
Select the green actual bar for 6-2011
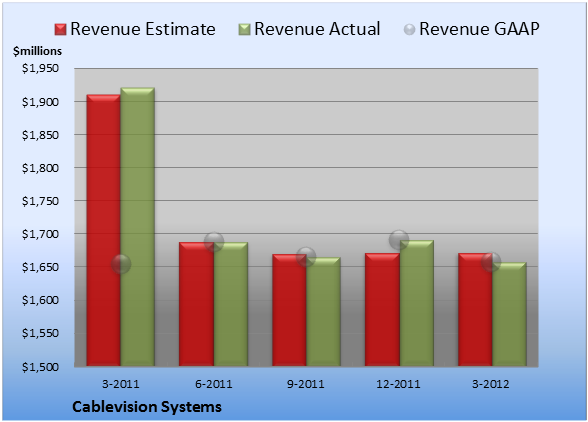[231, 304]
